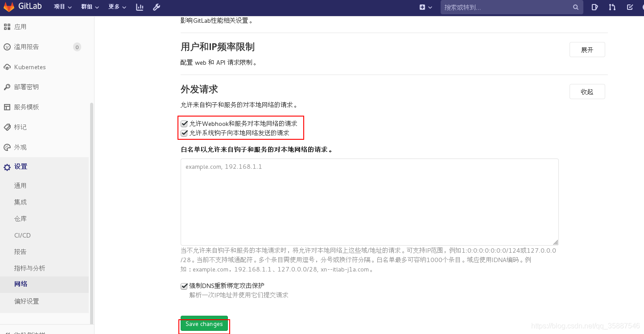
Task: Uncheck 允许Webhook和服务对本地网络的请求
Action: click(x=184, y=124)
